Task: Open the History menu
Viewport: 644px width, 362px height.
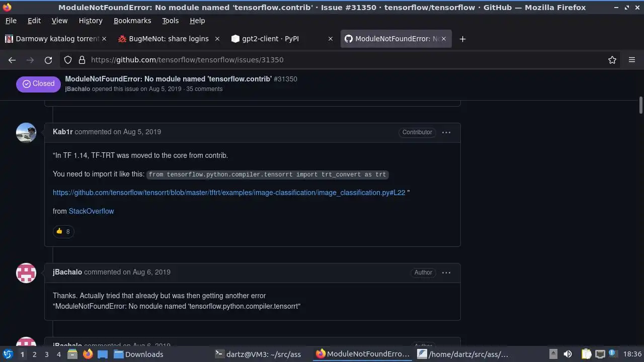Action: point(91,21)
